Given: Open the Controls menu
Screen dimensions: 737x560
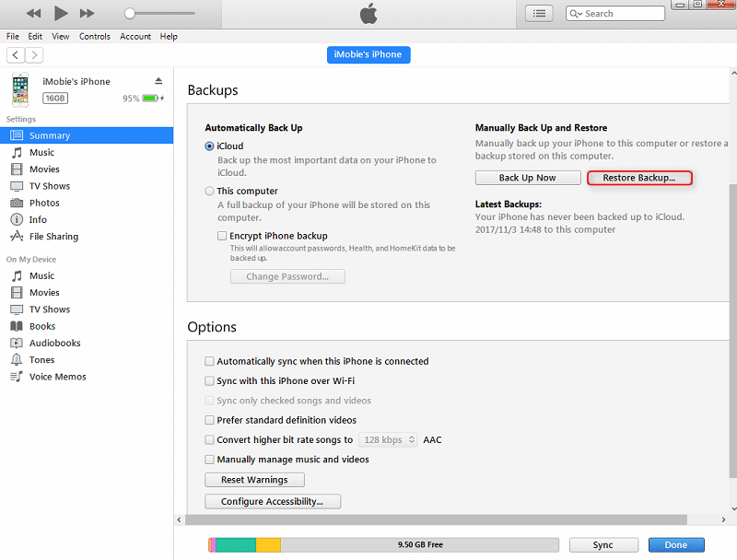Looking at the screenshot, I should [95, 37].
